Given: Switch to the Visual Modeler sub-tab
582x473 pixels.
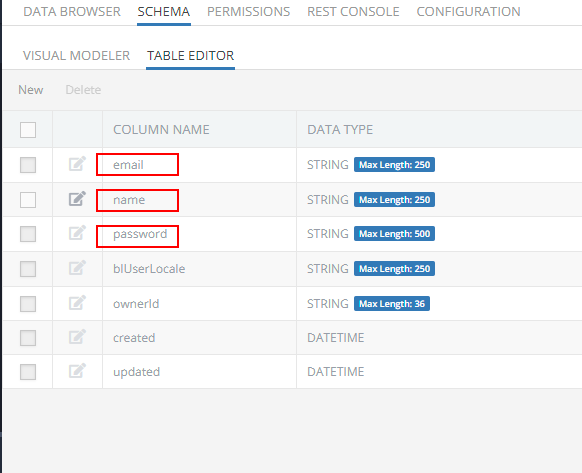Looking at the screenshot, I should 76,56.
